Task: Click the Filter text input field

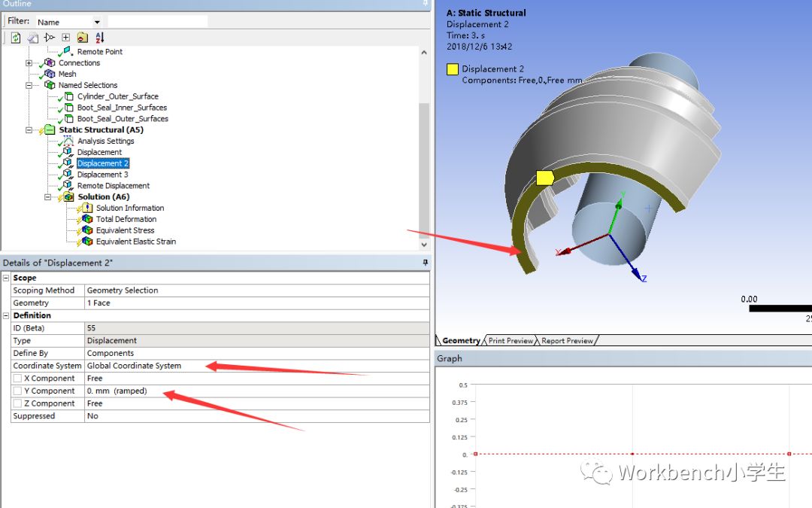Action: [x=157, y=22]
